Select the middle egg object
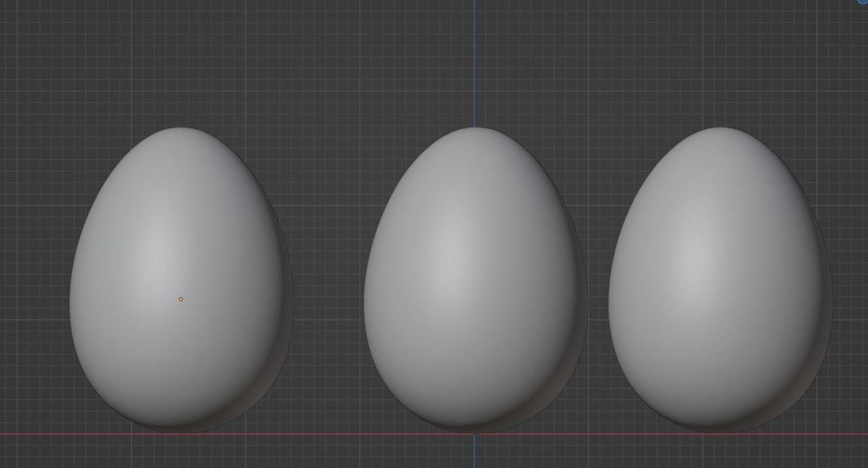 tap(475, 280)
